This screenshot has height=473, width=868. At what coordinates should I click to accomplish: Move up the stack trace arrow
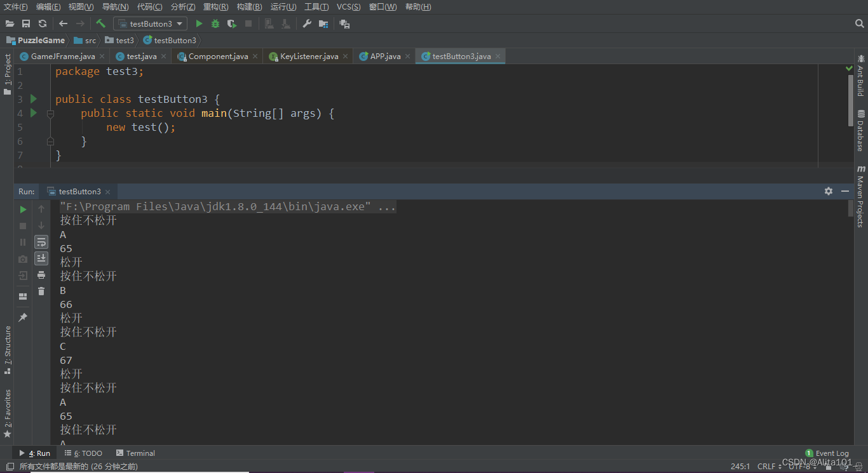[41, 209]
